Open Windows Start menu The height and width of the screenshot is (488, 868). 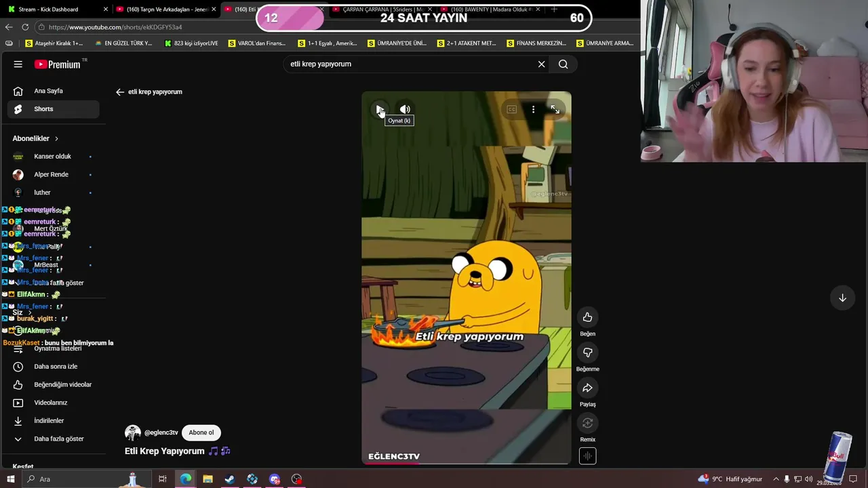(10, 479)
